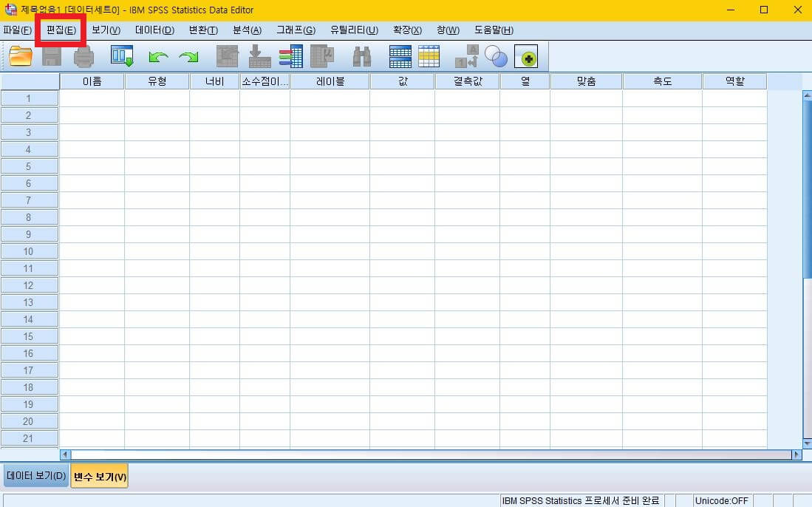Select row 5 by clicking its row header
The image size is (812, 507).
click(x=30, y=166)
